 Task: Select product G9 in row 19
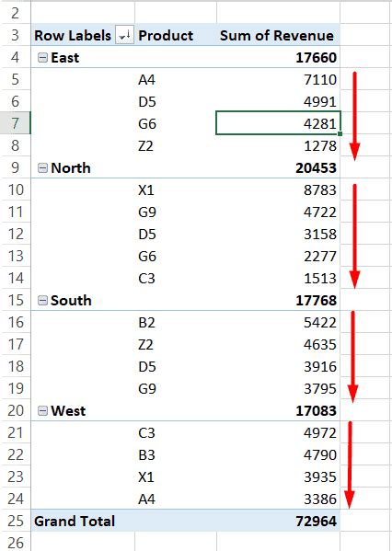pos(176,388)
